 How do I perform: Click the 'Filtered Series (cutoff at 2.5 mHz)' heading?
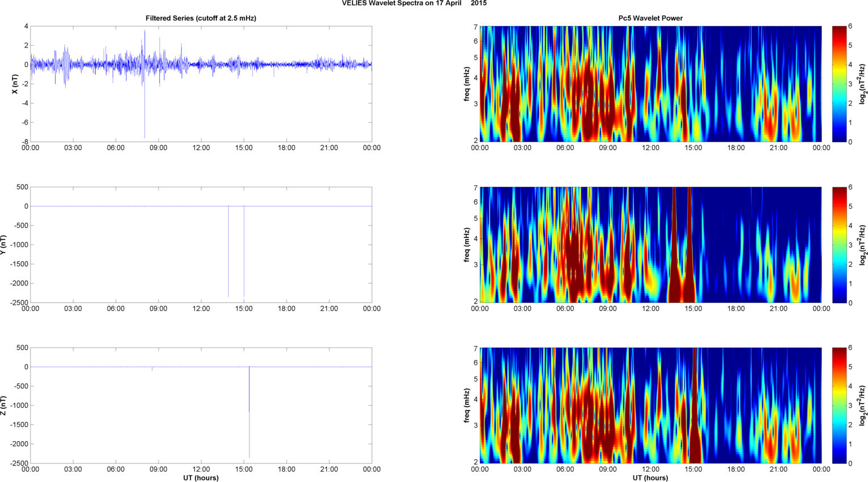pyautogui.click(x=201, y=18)
